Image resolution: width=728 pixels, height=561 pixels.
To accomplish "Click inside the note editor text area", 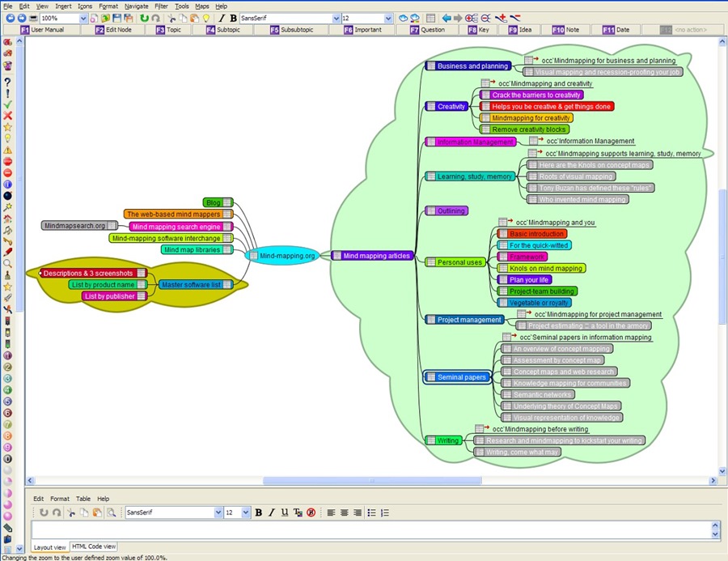I will pyautogui.click(x=371, y=530).
